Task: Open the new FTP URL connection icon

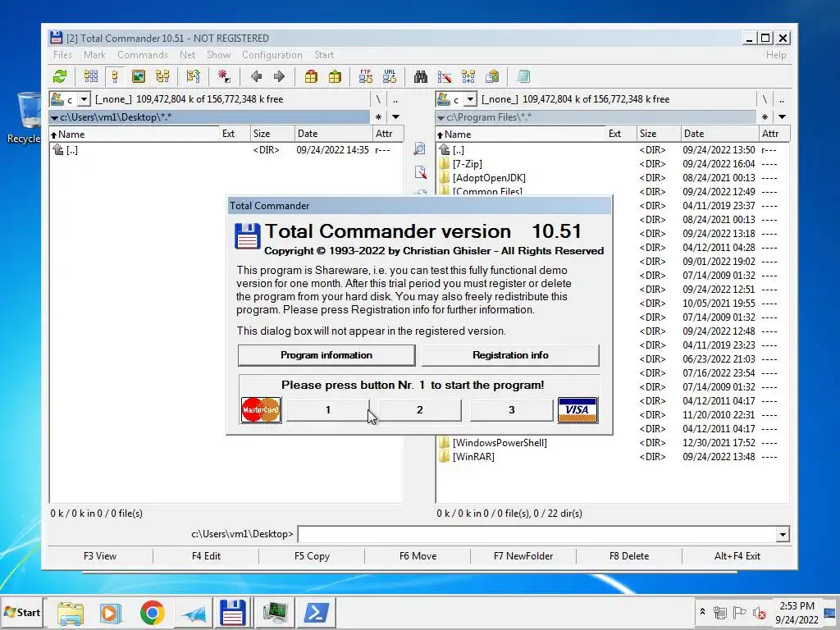Action: [390, 76]
